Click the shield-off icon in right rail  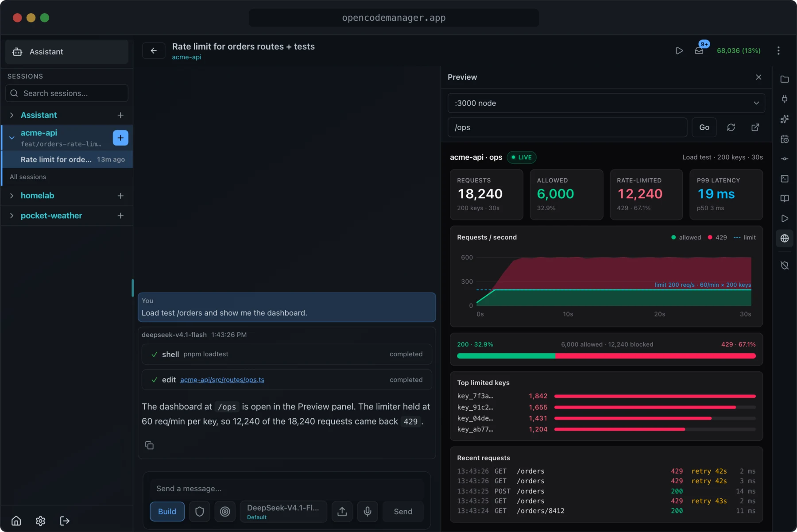(x=784, y=265)
